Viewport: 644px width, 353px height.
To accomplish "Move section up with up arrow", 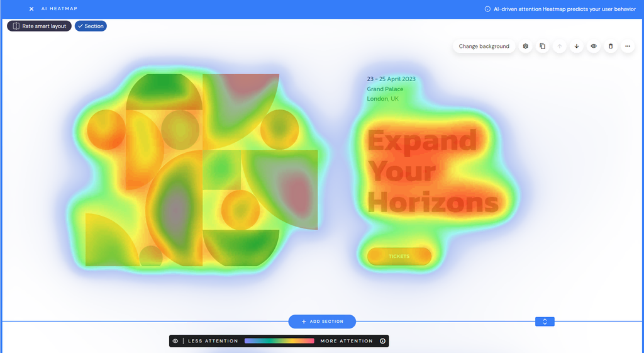I will pyautogui.click(x=559, y=46).
